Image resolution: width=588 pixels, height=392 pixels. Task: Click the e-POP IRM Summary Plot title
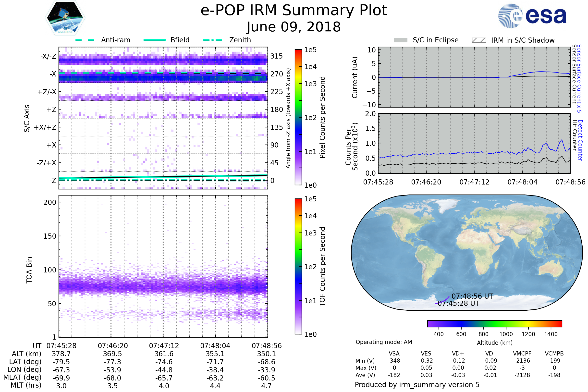(294, 11)
